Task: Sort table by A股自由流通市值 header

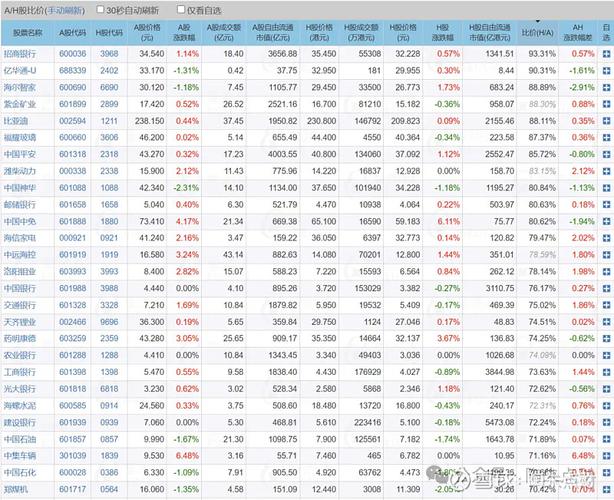Action: coord(273,33)
